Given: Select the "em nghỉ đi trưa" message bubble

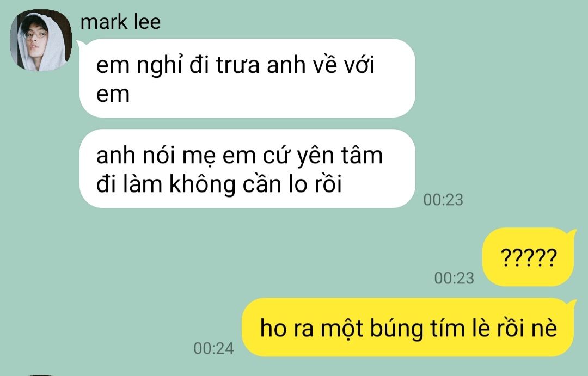Looking at the screenshot, I should coord(247,78).
